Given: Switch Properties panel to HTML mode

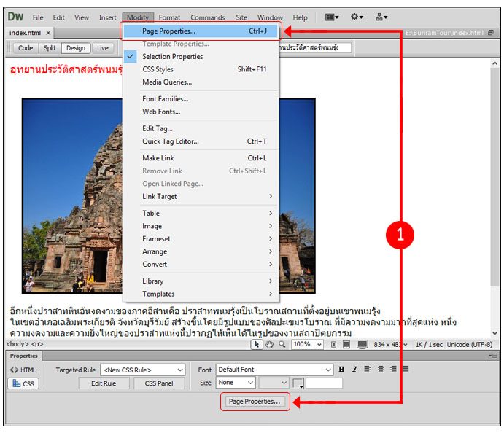Looking at the screenshot, I should pyautogui.click(x=23, y=370).
